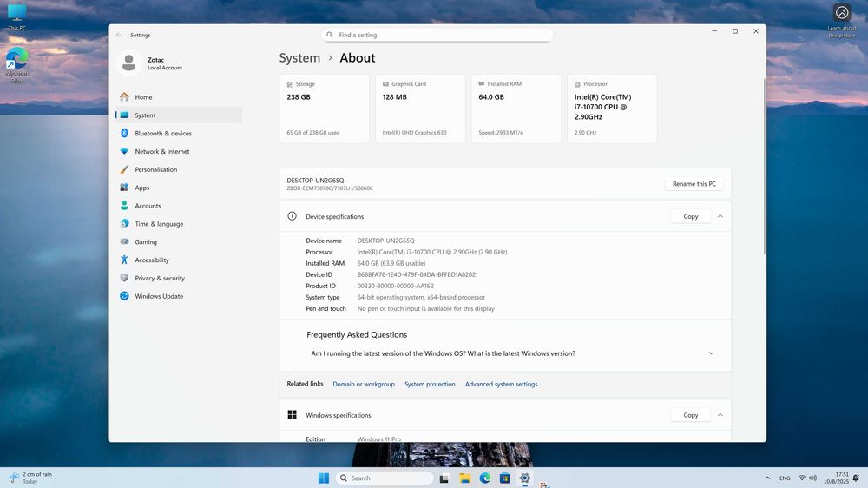Collapse the Windows specifications section

tap(720, 415)
